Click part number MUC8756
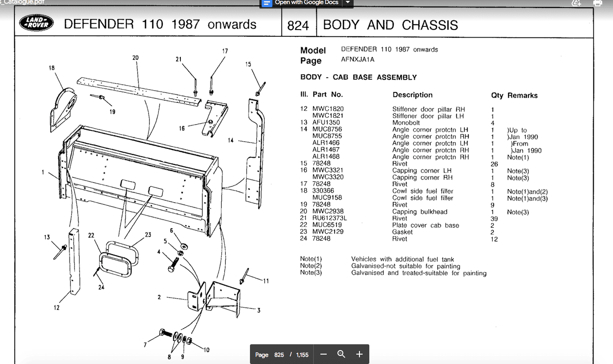This screenshot has height=364, width=613. pyautogui.click(x=327, y=129)
